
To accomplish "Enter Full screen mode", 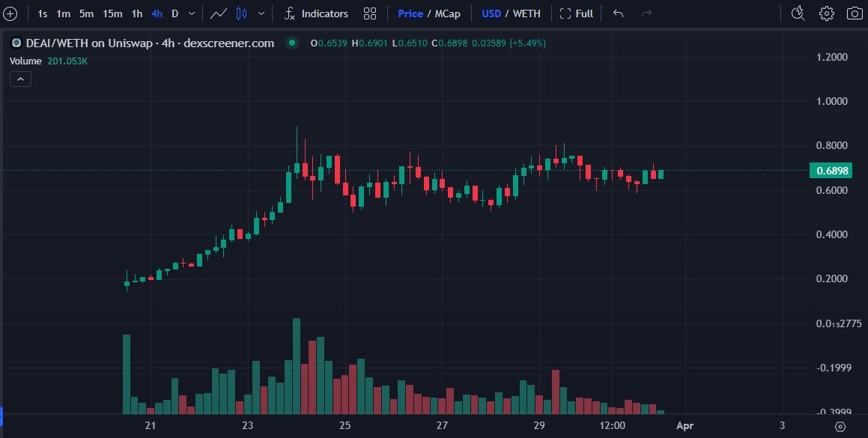I will (x=576, y=13).
